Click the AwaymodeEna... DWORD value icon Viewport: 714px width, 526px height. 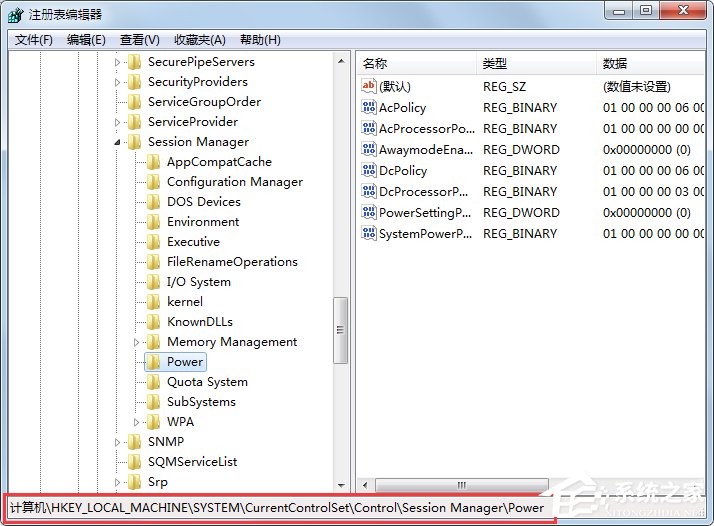pos(368,149)
